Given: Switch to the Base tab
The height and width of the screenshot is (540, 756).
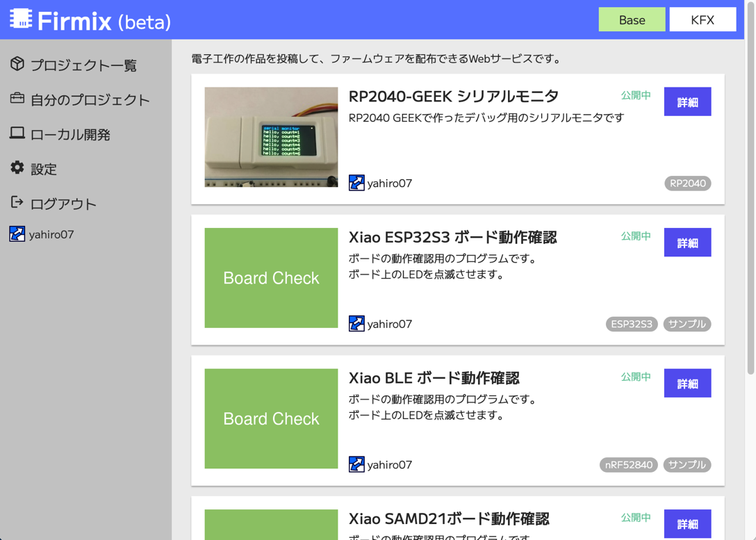Looking at the screenshot, I should coord(632,19).
